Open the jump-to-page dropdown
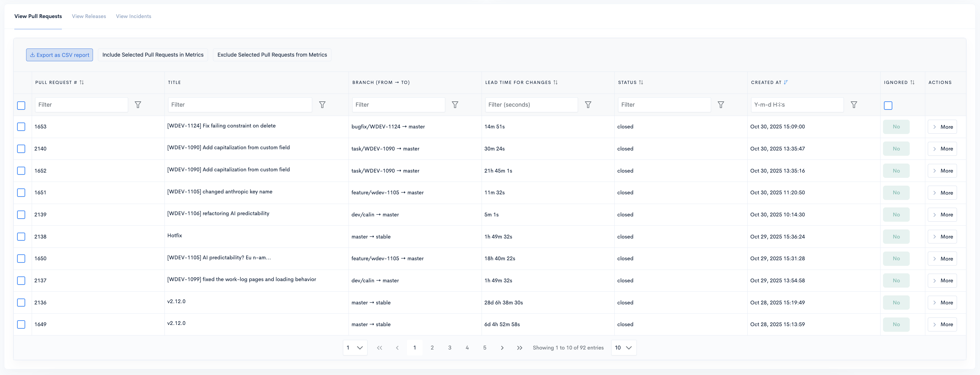This screenshot has height=375, width=980. pos(354,348)
